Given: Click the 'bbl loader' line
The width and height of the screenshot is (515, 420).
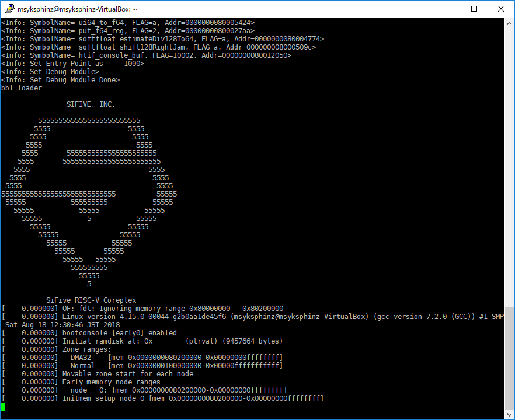Looking at the screenshot, I should coord(22,88).
